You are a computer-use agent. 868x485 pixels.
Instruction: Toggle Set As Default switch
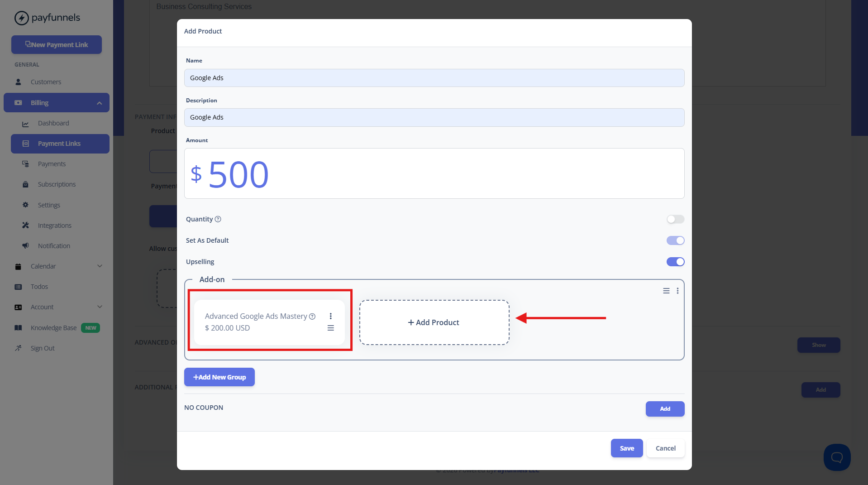675,240
